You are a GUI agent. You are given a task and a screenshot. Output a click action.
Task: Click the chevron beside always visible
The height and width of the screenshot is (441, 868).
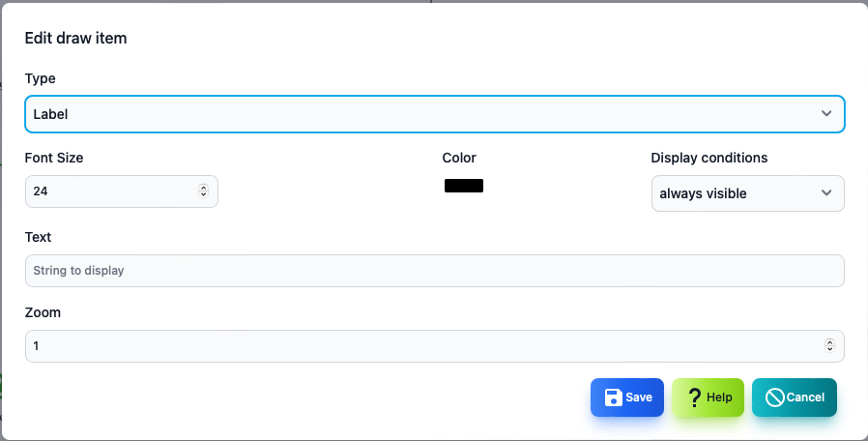pyautogui.click(x=826, y=192)
